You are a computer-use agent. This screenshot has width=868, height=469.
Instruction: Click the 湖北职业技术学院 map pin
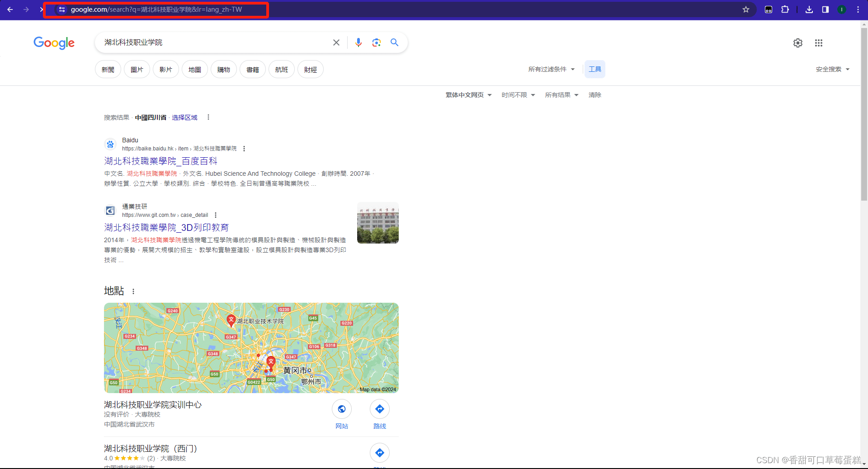[231, 320]
